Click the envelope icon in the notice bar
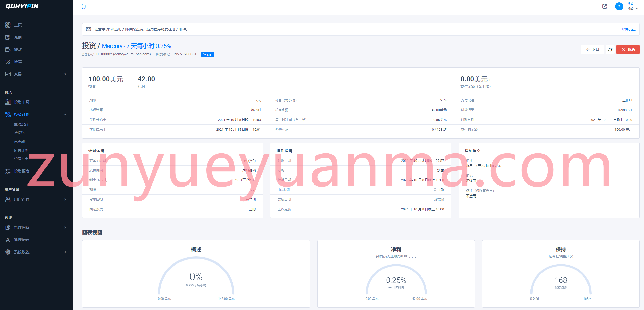 [x=88, y=29]
